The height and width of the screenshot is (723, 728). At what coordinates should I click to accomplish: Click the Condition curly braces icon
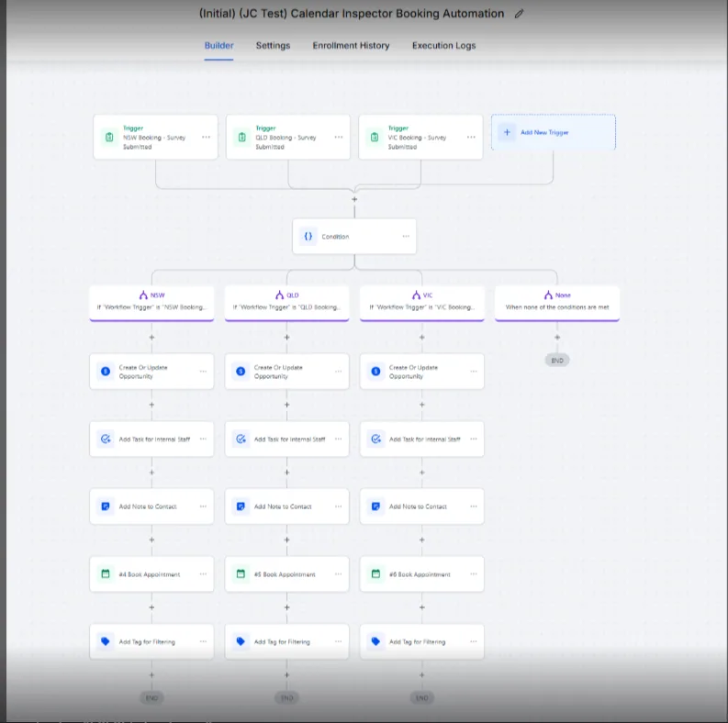[308, 236]
